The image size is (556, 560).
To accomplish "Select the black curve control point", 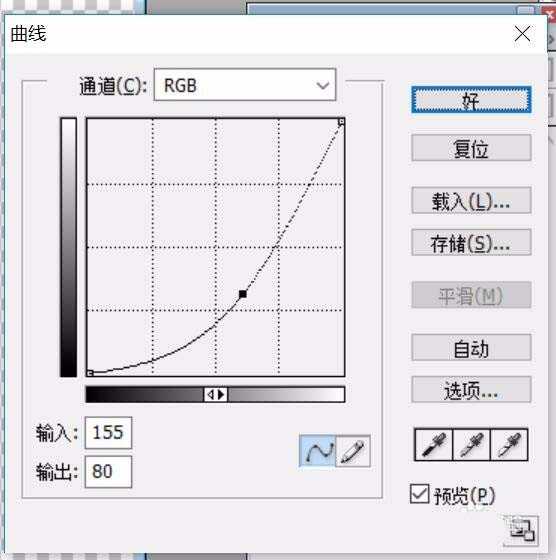I will tap(243, 294).
